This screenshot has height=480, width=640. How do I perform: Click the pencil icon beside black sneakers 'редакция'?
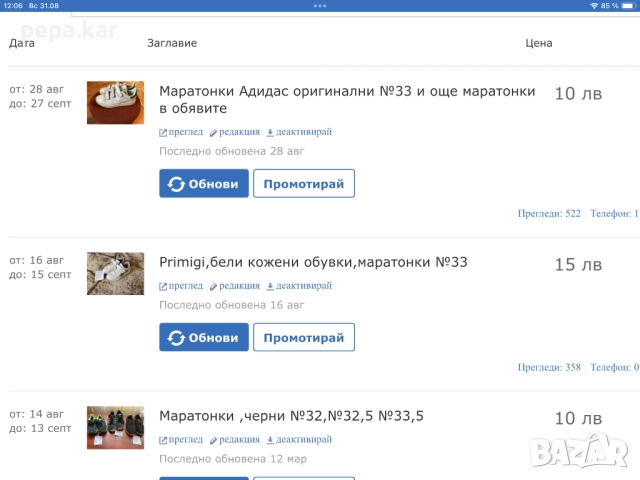[x=213, y=440]
